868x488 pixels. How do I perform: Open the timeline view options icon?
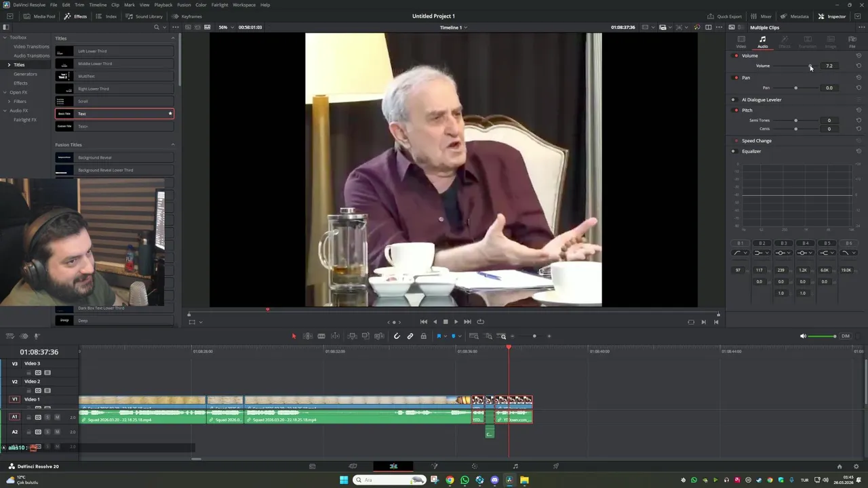click(9, 336)
